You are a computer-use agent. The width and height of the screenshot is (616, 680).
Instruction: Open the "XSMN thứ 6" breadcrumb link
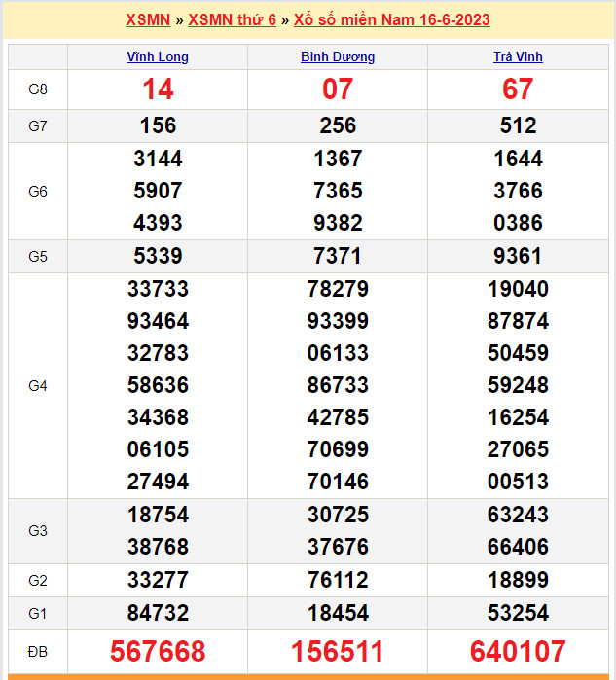point(232,19)
